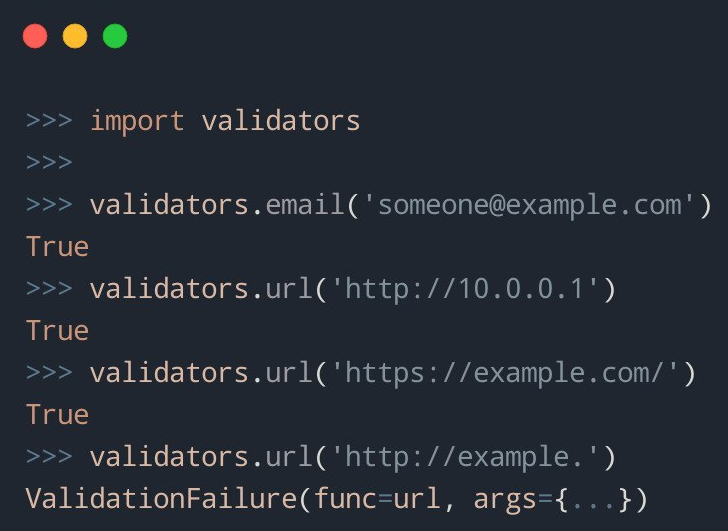Click the first True output
This screenshot has width=728, height=531.
58,246
